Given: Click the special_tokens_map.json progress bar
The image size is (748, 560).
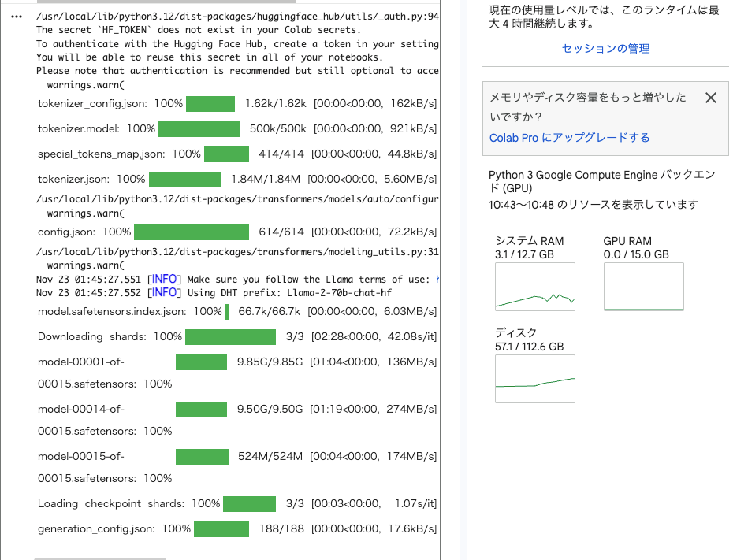Looking at the screenshot, I should 226,154.
